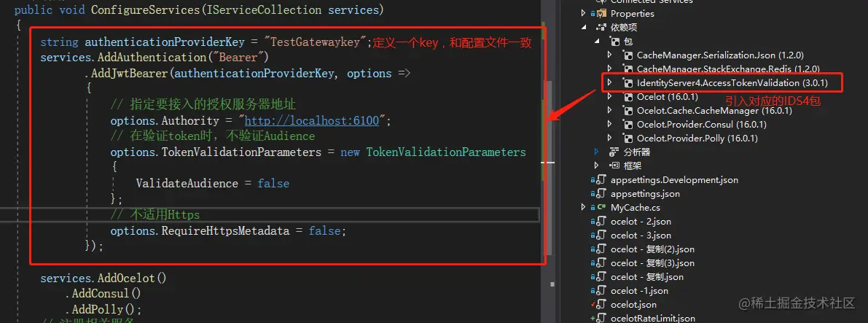Expand CacheManager.StackExchange.Redis package
The height and width of the screenshot is (323, 868).
tap(609, 69)
